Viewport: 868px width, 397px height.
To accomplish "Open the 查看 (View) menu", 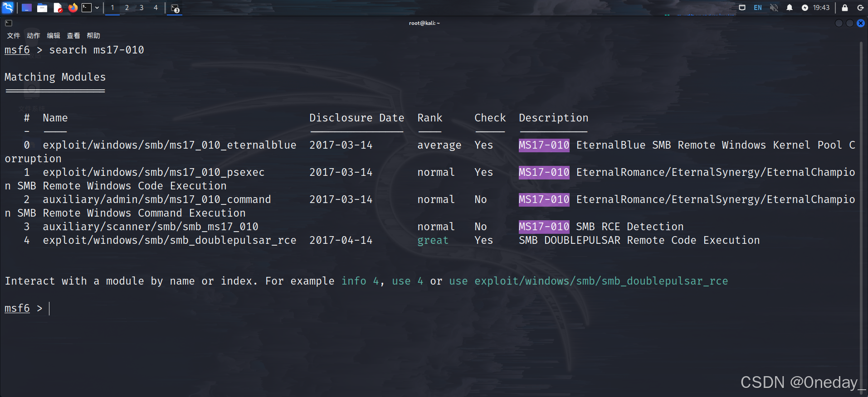I will [x=73, y=36].
